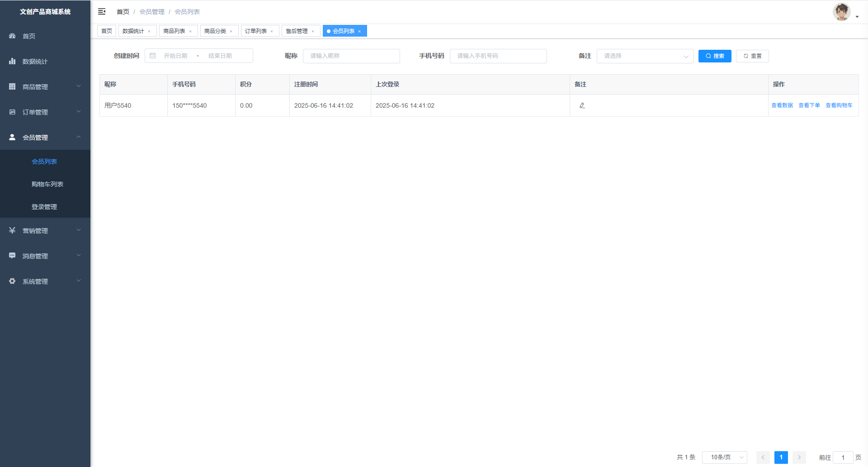Click the calendar icon in date range

153,56
